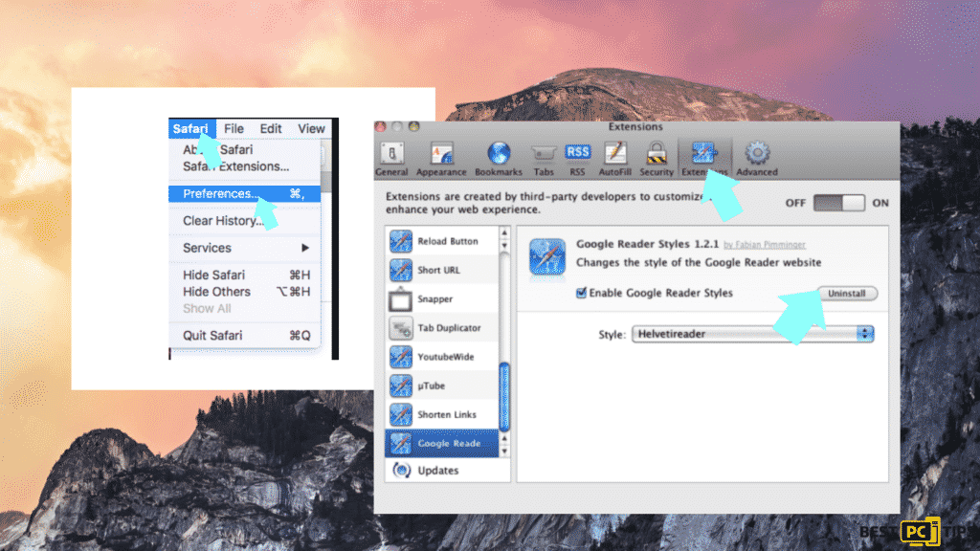Open the Safari menu
980x551 pixels.
[x=191, y=129]
